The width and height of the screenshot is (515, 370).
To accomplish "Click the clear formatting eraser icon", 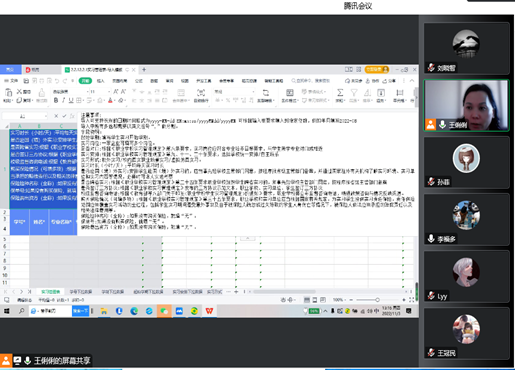I will [x=121, y=100].
